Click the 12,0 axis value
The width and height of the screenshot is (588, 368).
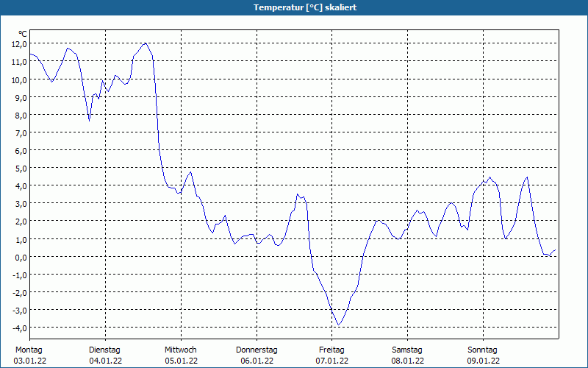(19, 44)
